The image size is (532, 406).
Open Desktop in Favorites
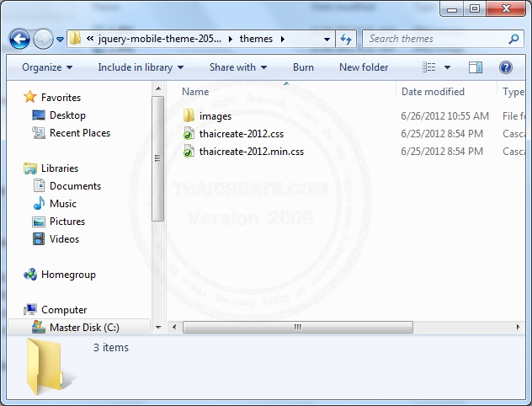coord(67,115)
